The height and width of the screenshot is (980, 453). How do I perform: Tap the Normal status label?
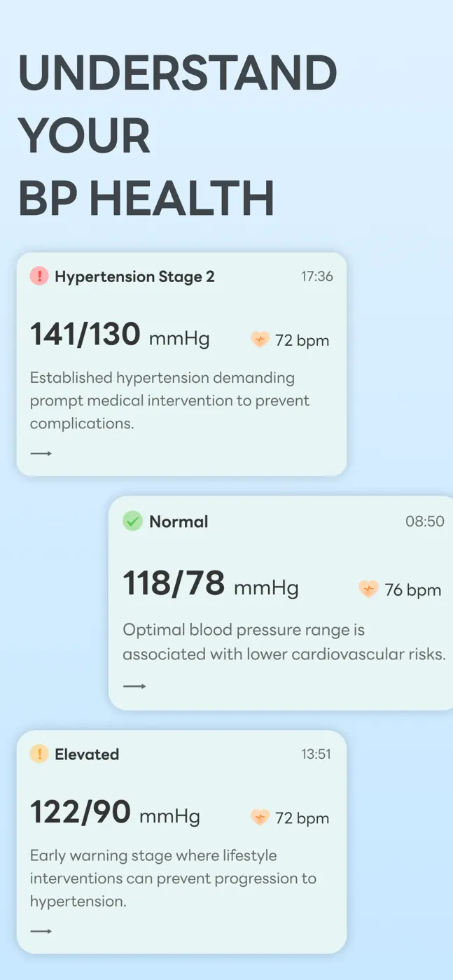tap(179, 521)
